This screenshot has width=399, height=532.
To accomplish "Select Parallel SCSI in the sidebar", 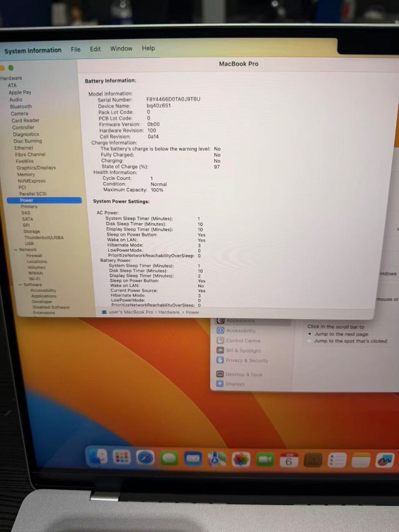I will click(x=33, y=194).
